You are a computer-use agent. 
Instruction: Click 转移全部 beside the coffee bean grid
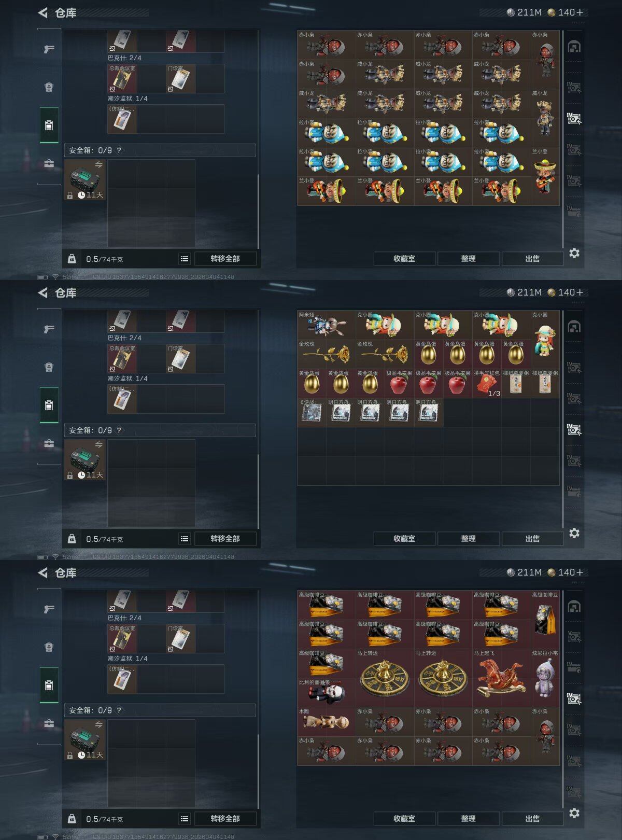click(225, 818)
